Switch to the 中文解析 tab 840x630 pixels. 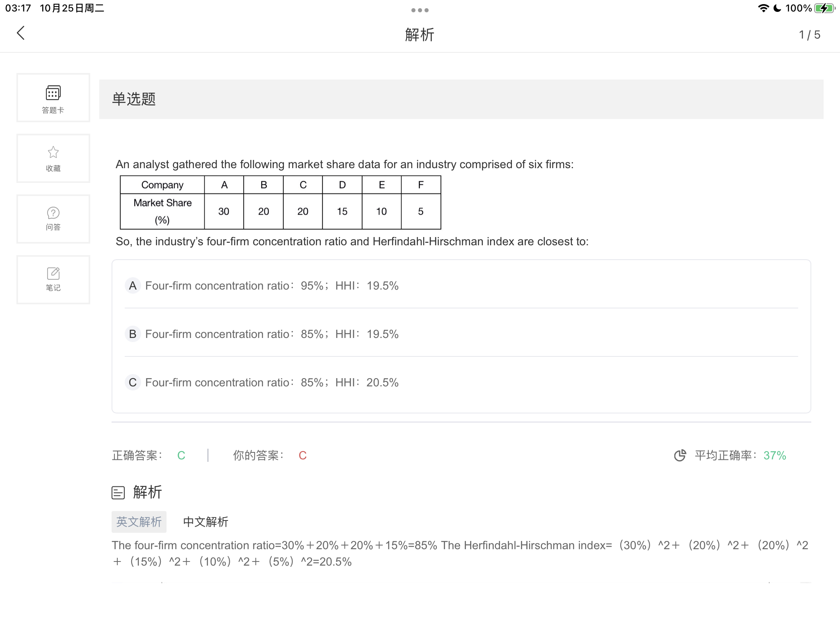tap(205, 522)
